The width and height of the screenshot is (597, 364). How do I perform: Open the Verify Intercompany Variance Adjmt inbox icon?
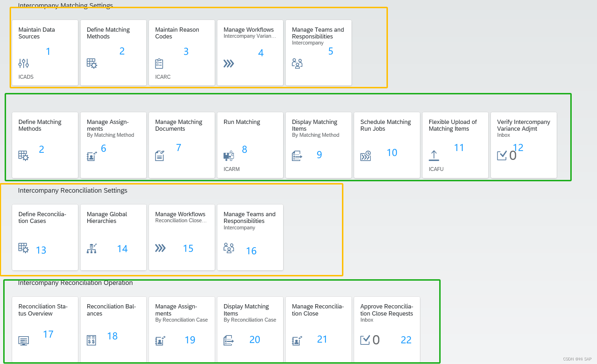click(502, 156)
